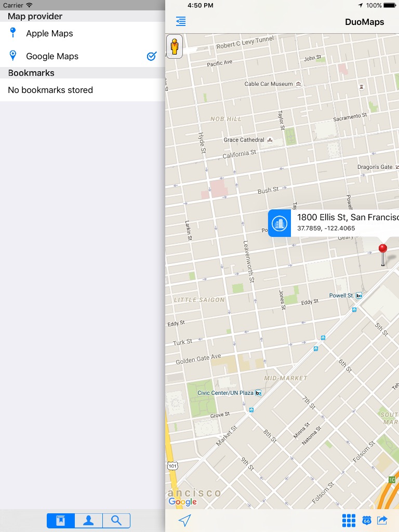Click the LITTLE SAIGON neighborhood label
The width and height of the screenshot is (399, 532).
199,300
